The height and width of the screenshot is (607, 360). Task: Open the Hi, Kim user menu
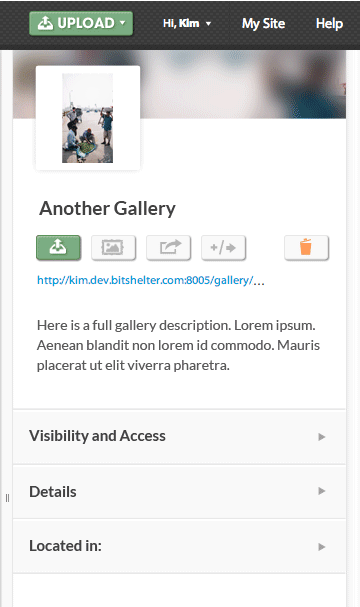tap(187, 24)
